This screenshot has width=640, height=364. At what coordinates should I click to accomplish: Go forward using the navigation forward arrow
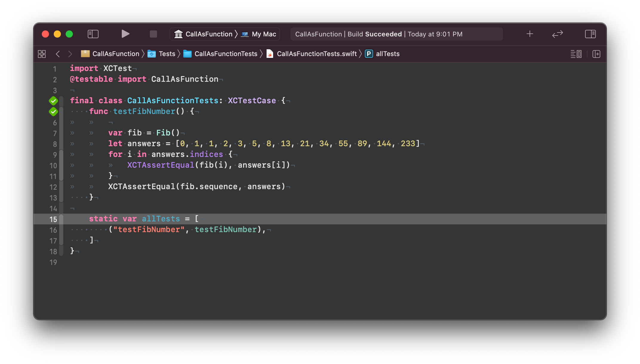click(x=70, y=54)
